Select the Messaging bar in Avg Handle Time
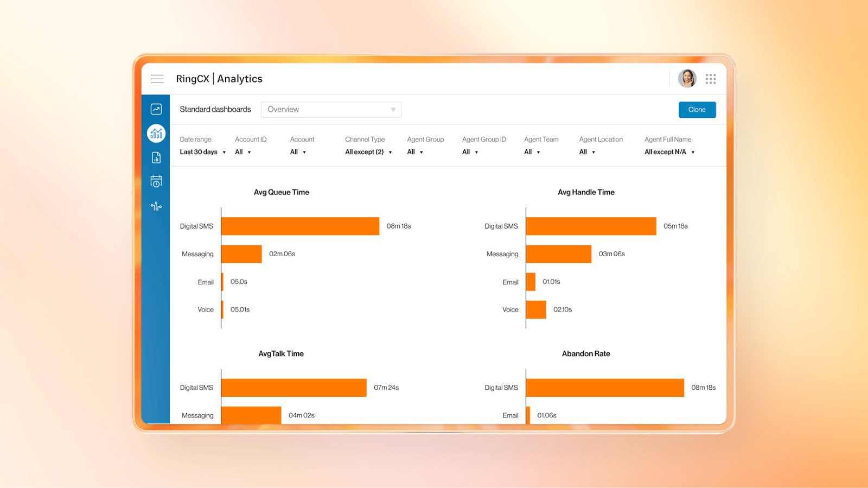This screenshot has height=488, width=868. coord(558,254)
